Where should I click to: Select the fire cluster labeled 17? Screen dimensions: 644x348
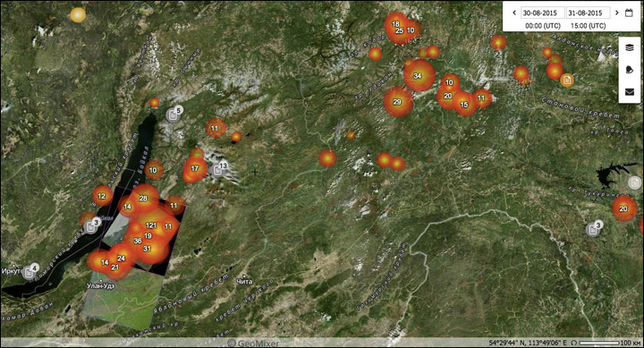pos(195,168)
